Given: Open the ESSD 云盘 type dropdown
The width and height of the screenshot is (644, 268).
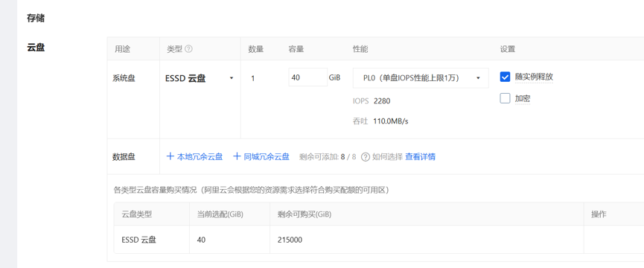Looking at the screenshot, I should point(200,78).
